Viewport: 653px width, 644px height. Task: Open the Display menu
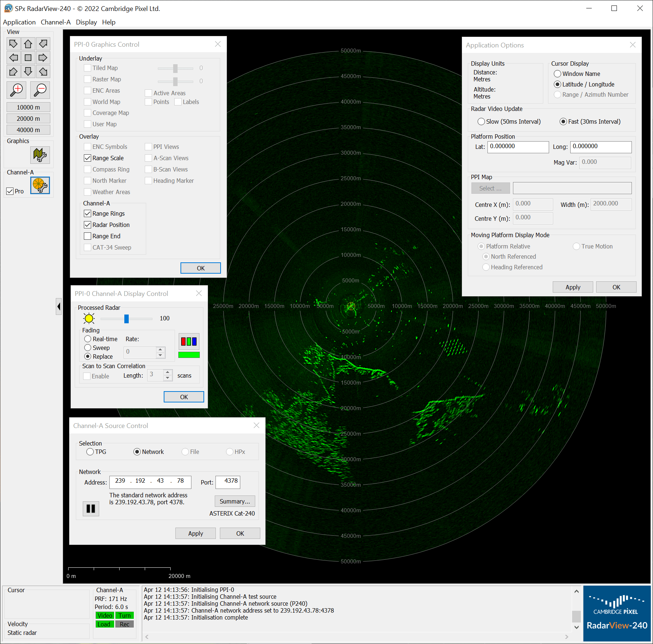[86, 22]
